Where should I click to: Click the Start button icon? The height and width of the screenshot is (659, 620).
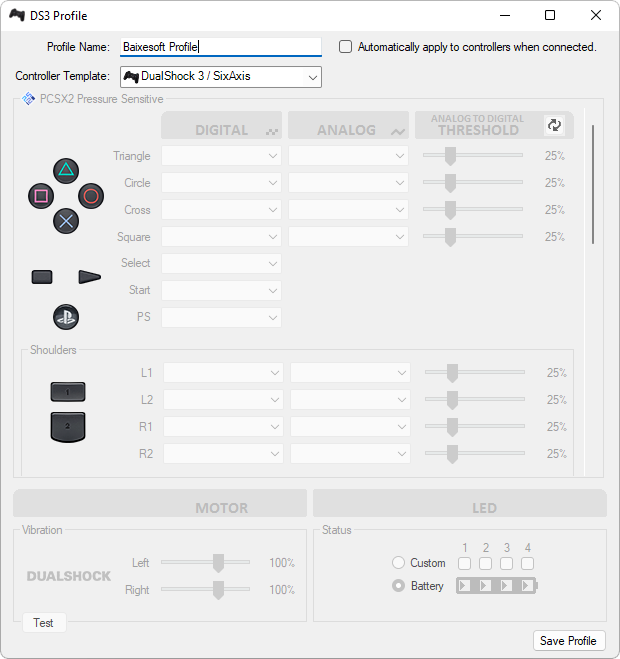90,277
